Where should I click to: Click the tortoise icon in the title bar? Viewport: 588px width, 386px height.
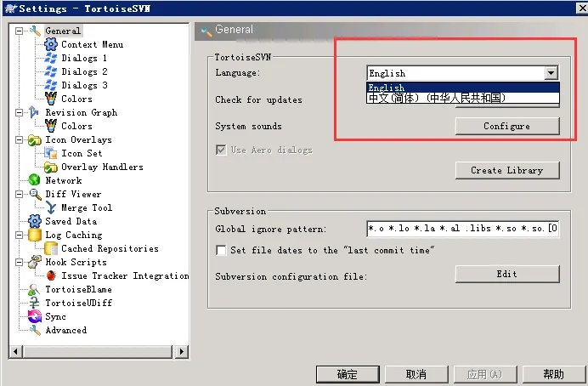pos(11,9)
